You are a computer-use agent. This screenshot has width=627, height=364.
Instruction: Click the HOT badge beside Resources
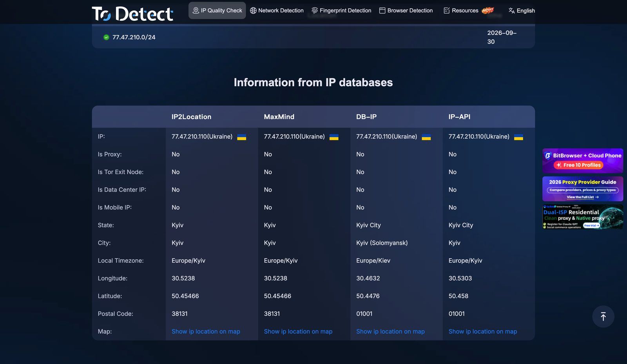click(x=488, y=11)
